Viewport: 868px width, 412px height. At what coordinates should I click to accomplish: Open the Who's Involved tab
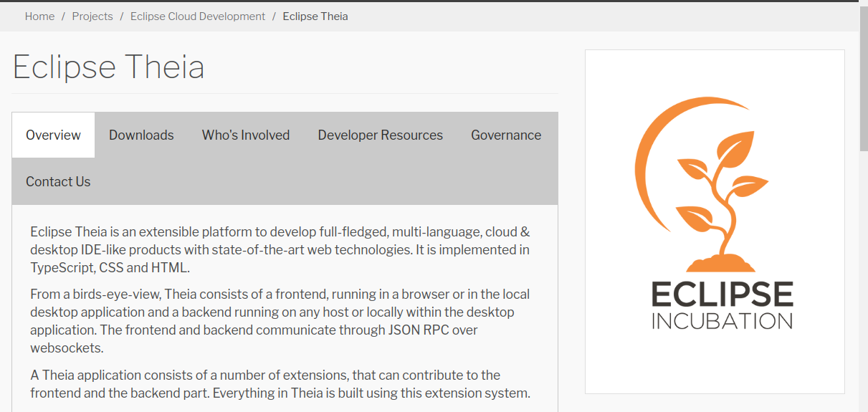point(246,135)
